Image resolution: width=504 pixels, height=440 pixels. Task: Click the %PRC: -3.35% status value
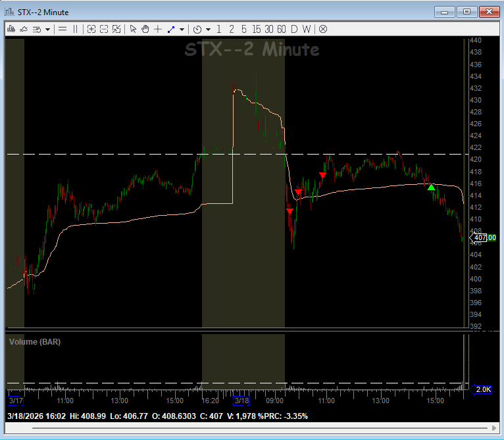(282, 416)
